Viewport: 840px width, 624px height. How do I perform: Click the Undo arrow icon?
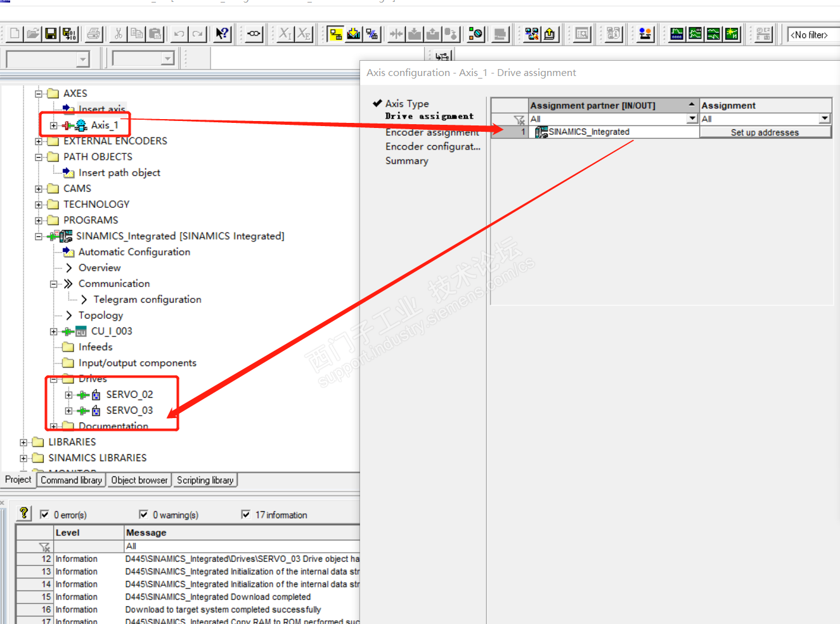tap(179, 34)
